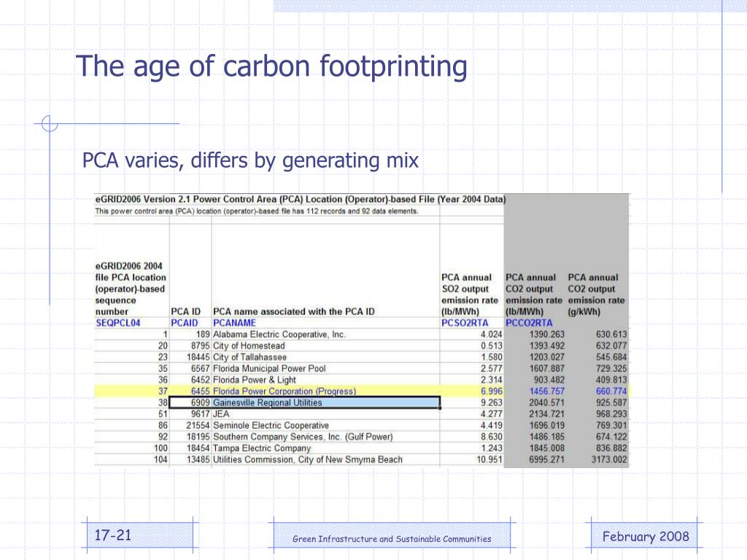The image size is (747, 560).
Task: Select "Seminole Electric Cooperative" name
Action: (x=271, y=426)
